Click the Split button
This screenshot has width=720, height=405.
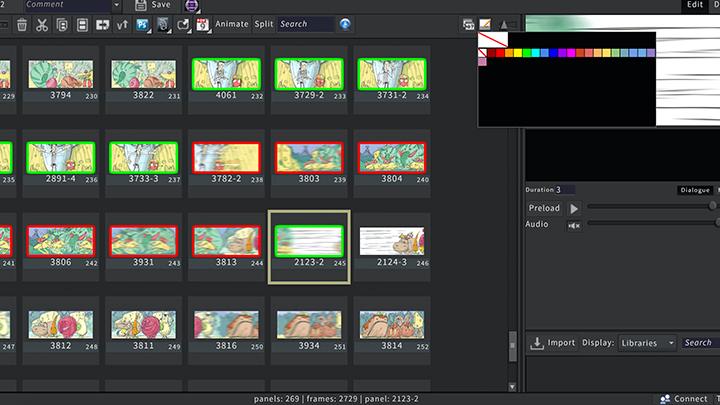[x=263, y=24]
